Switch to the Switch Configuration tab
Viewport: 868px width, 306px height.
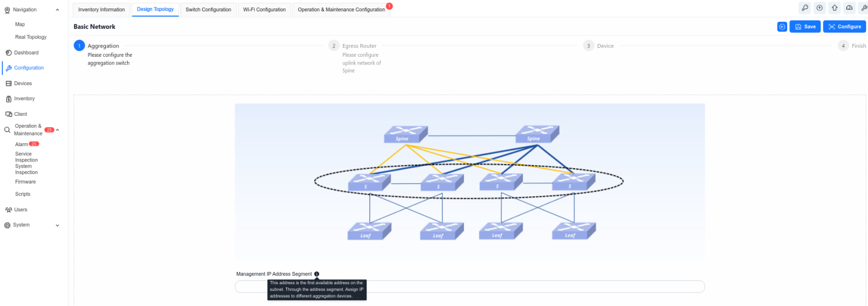coord(208,9)
